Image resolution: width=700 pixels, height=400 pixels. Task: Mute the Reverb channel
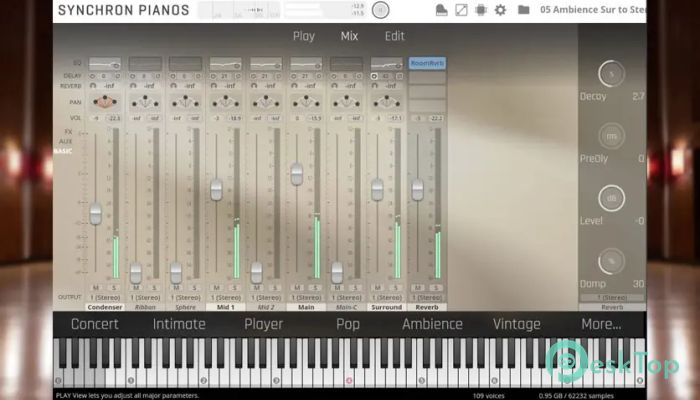[x=417, y=288]
